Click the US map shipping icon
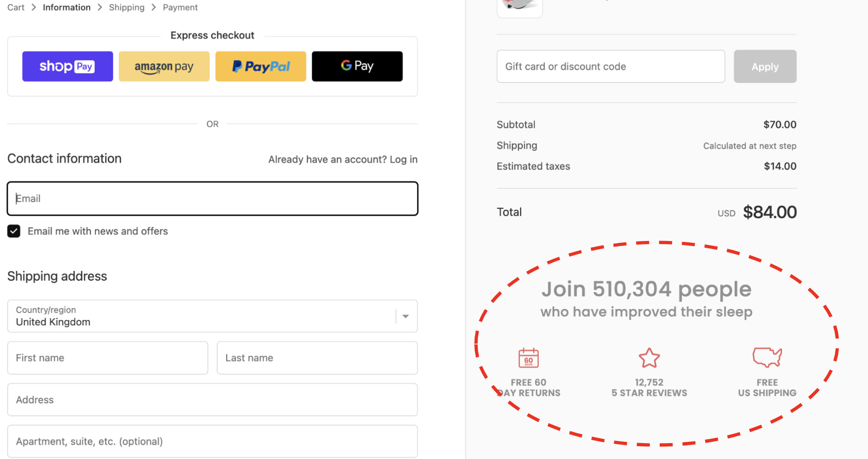 point(767,357)
